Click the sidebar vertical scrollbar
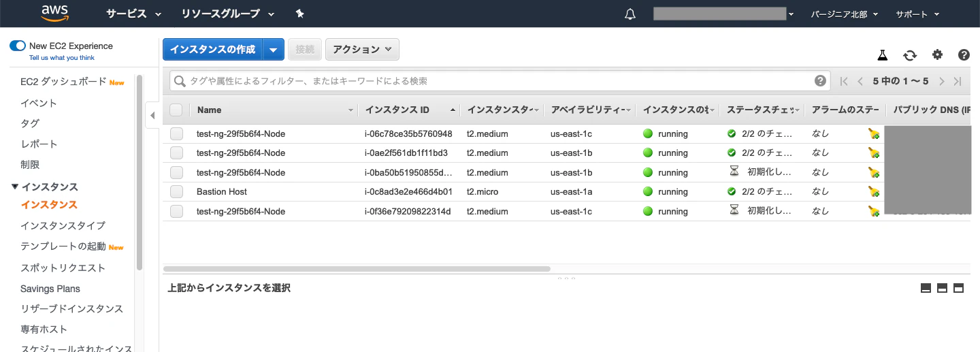 140,172
